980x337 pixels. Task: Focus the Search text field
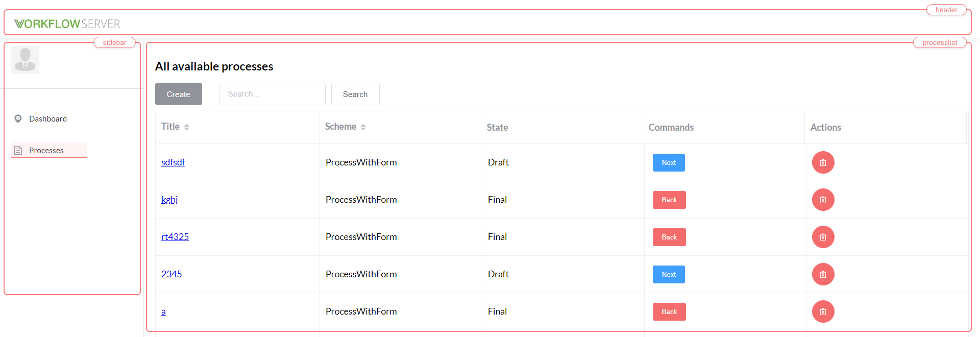[272, 94]
